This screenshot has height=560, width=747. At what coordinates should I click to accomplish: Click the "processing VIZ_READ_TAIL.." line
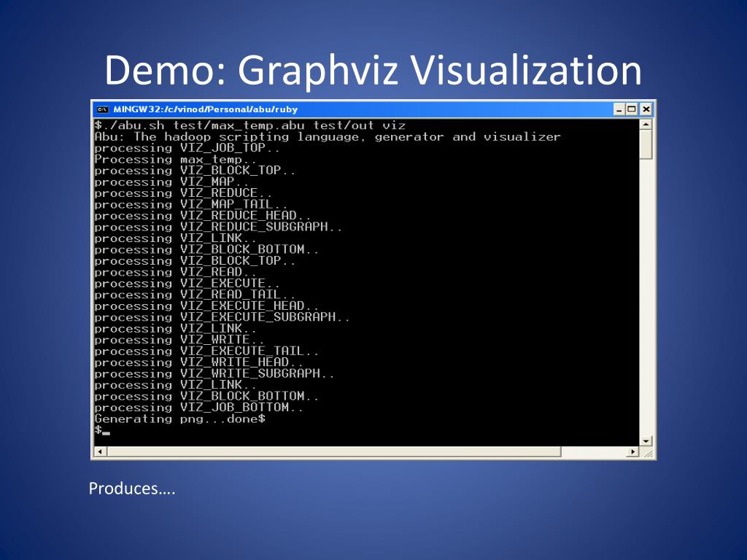(x=195, y=295)
